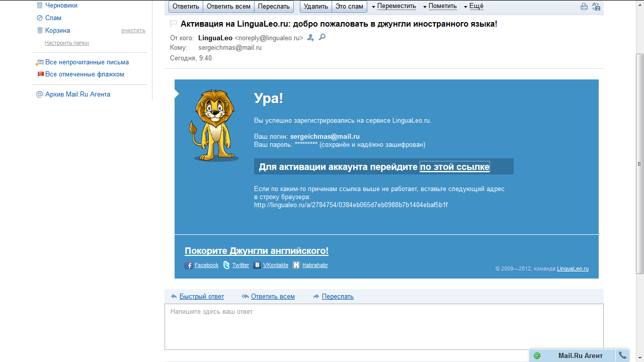Click the LinguaLeo.ru copyright link
The height and width of the screenshot is (362, 644).
[x=573, y=268]
